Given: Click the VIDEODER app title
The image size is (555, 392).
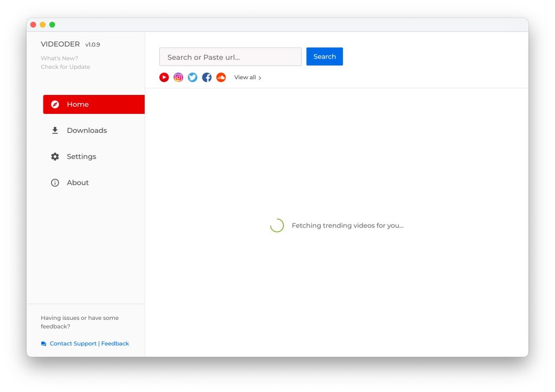Looking at the screenshot, I should [x=60, y=44].
